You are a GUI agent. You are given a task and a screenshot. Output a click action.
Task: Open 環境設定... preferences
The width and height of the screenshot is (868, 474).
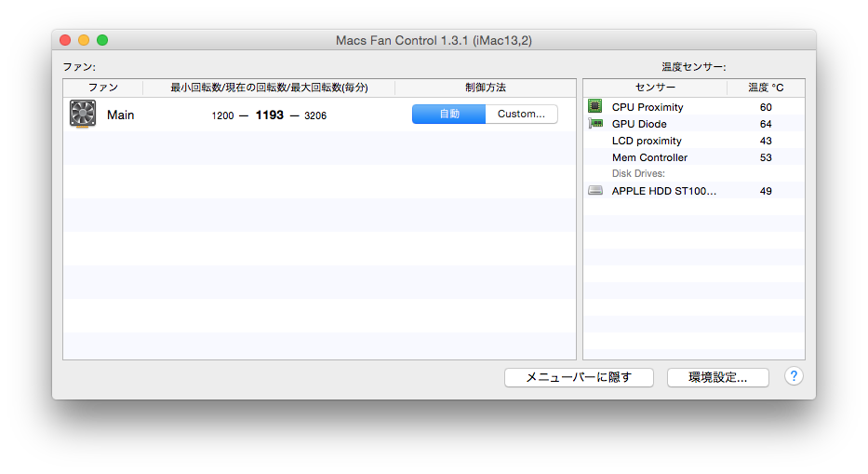pos(717,377)
